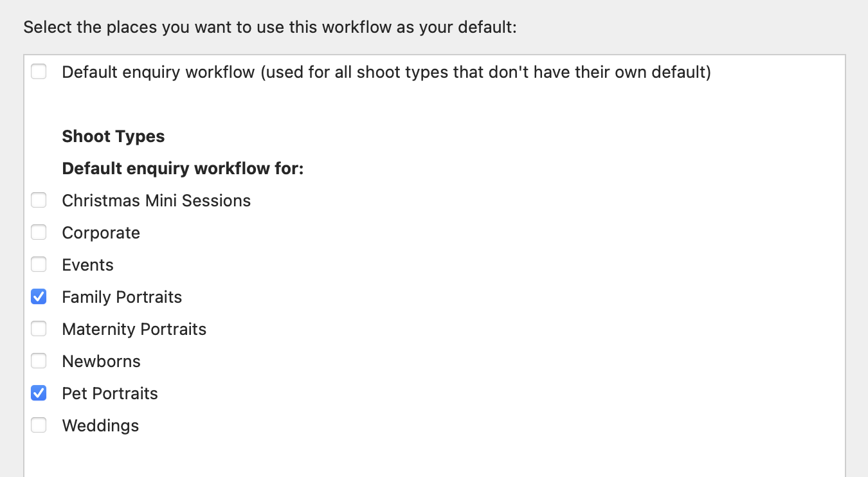Enable the Weddings checkbox

tap(39, 426)
